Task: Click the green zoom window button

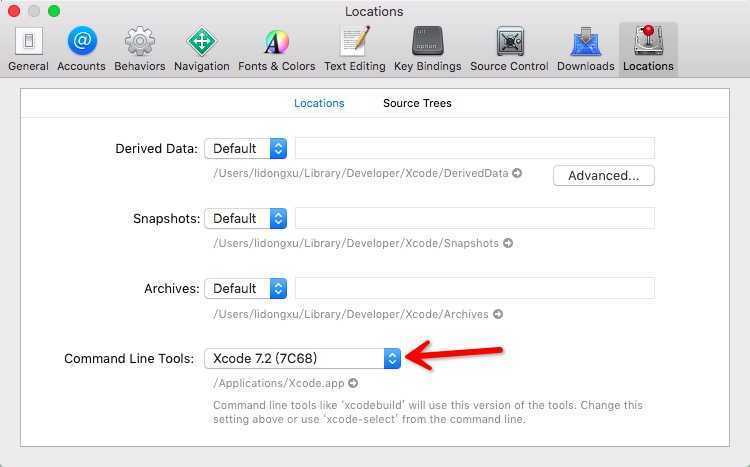Action: (x=54, y=11)
